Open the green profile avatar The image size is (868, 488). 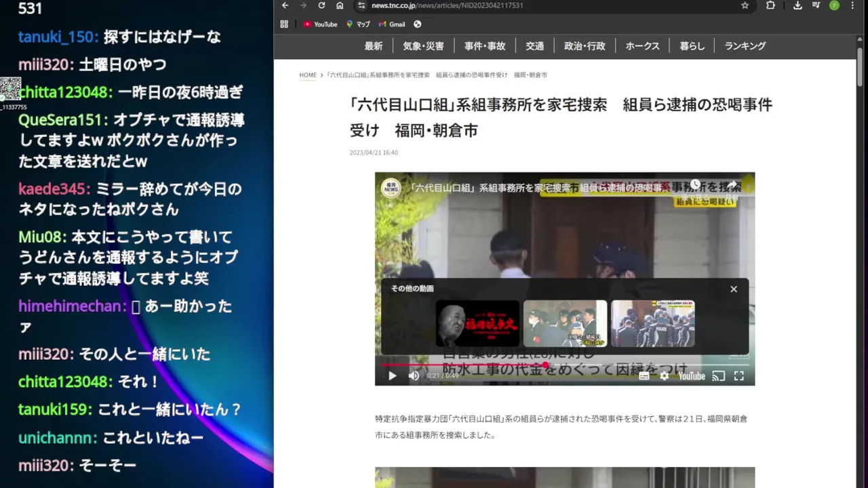pyautogui.click(x=834, y=5)
